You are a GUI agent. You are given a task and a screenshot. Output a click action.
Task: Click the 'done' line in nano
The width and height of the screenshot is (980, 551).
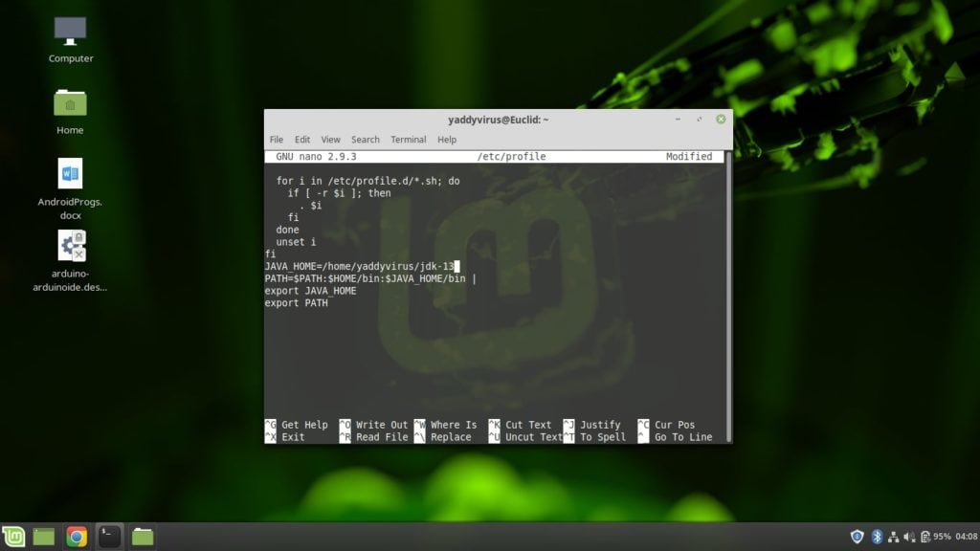click(287, 230)
